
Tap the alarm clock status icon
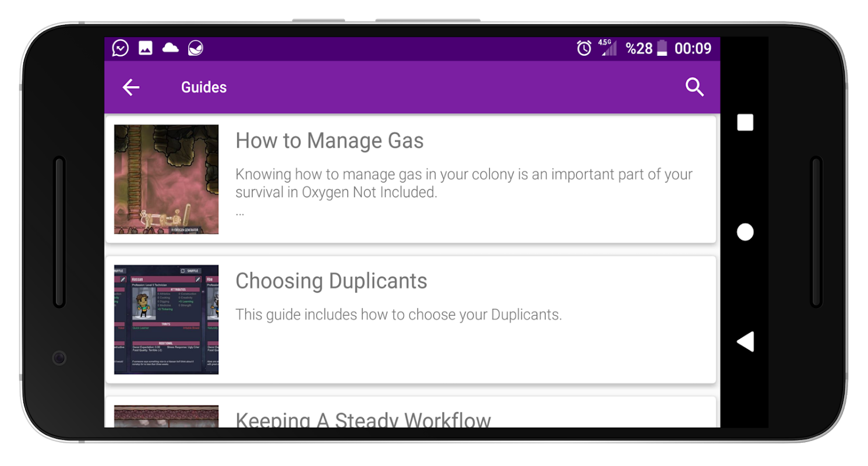[584, 48]
